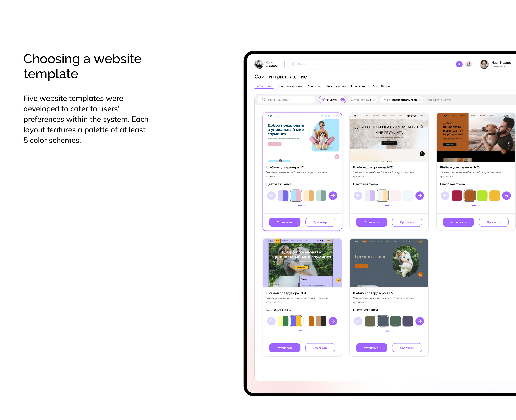Click Сбросить фильтры link
The height and width of the screenshot is (420, 516).
tap(439, 100)
